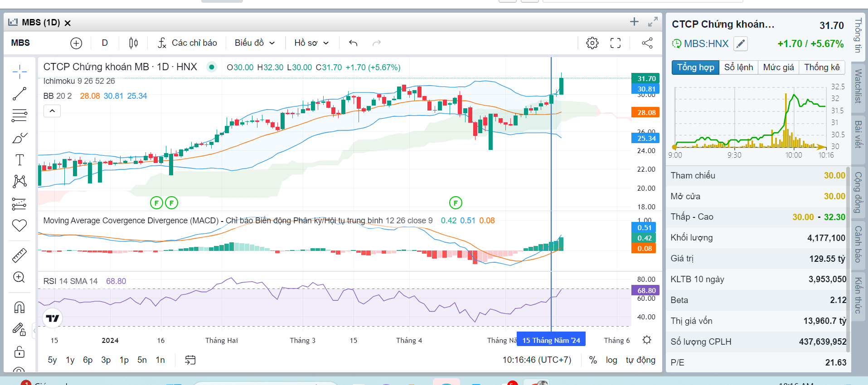Select the 5n time range
Image resolution: width=868 pixels, height=385 pixels.
pos(142,360)
